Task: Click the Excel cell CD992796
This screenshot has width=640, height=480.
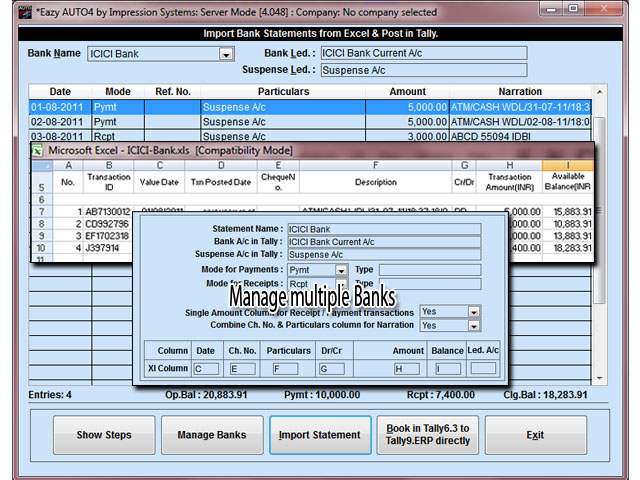Action: [108, 224]
